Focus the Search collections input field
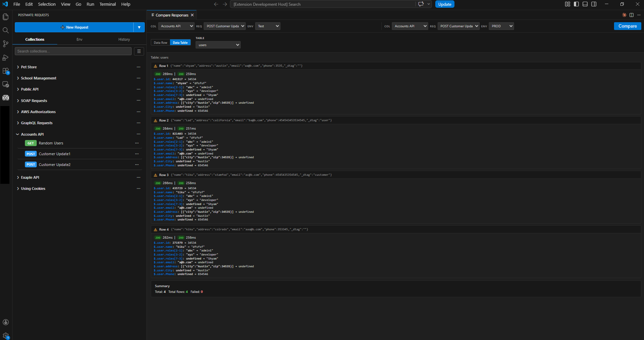The height and width of the screenshot is (340, 644). pyautogui.click(x=73, y=51)
